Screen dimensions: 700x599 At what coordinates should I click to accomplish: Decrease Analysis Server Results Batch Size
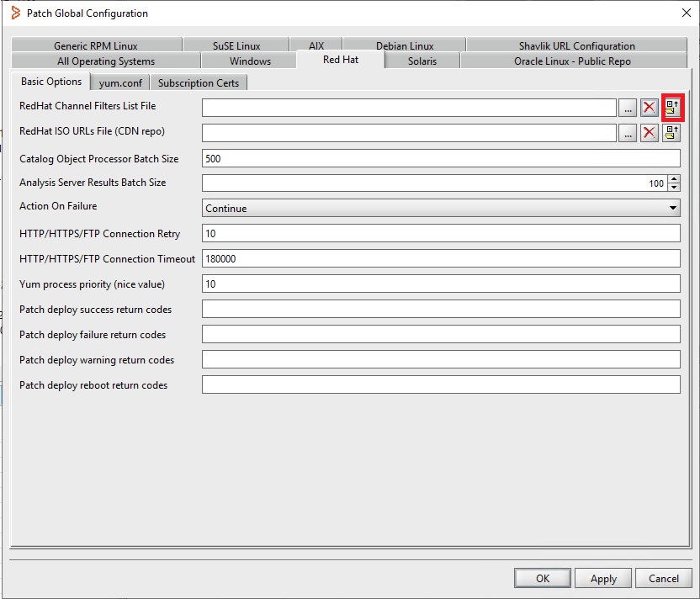[673, 188]
